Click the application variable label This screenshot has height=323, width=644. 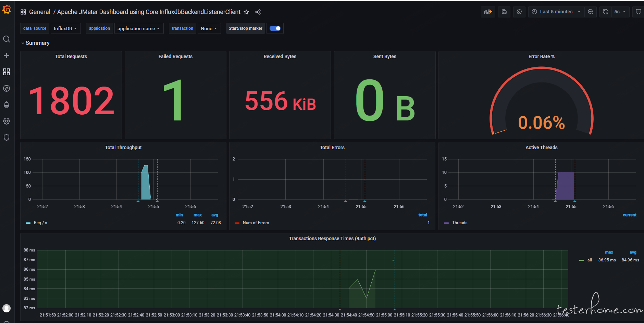point(99,28)
